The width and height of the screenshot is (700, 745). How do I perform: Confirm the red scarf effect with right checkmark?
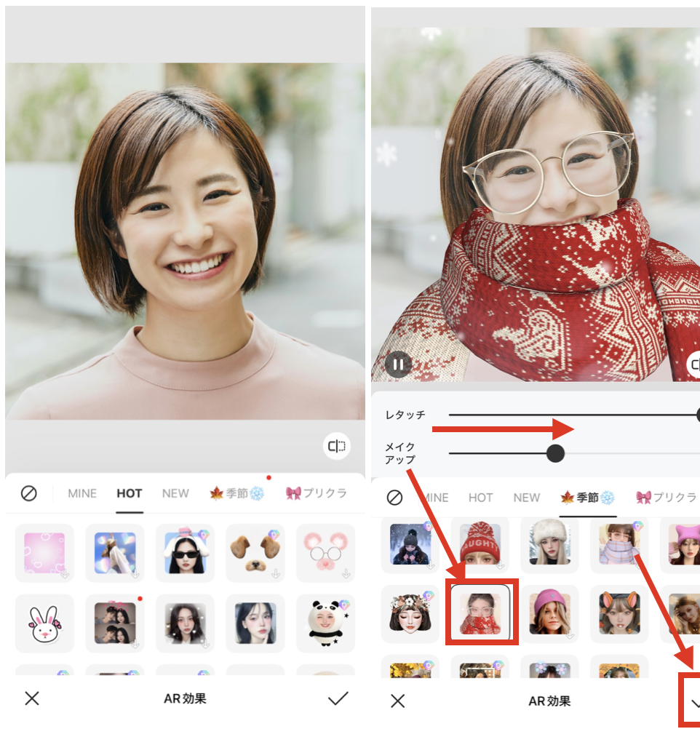coord(694,701)
